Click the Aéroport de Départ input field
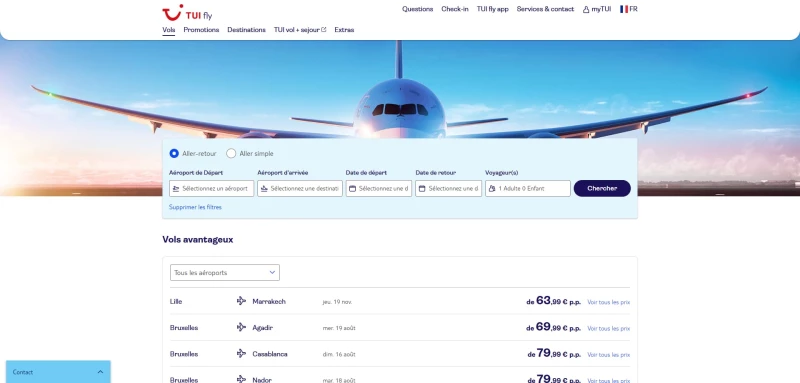The image size is (800, 383). [211, 188]
